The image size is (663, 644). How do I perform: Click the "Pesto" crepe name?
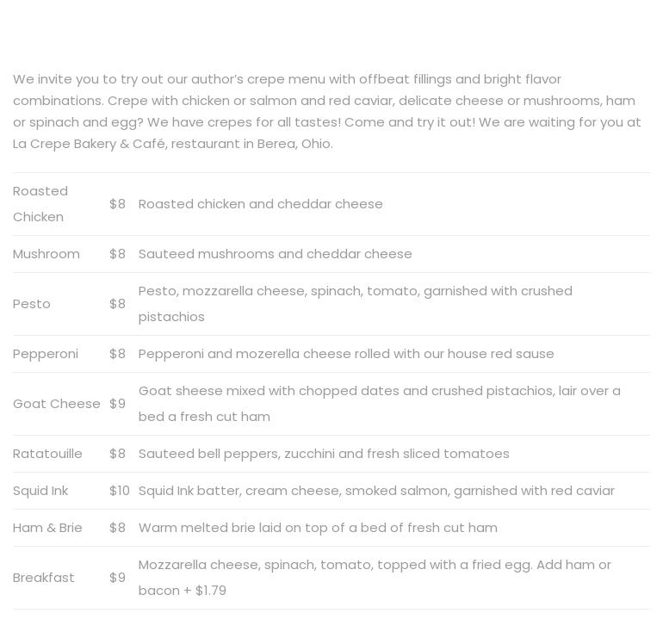(32, 304)
